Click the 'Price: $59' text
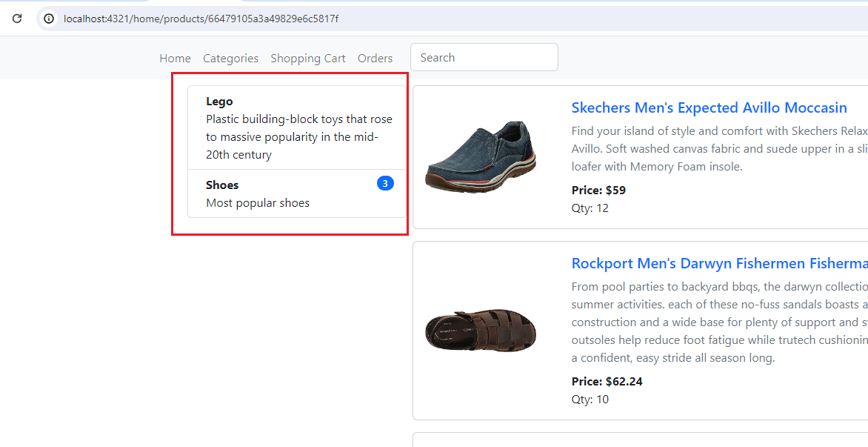This screenshot has width=868, height=447. click(598, 191)
